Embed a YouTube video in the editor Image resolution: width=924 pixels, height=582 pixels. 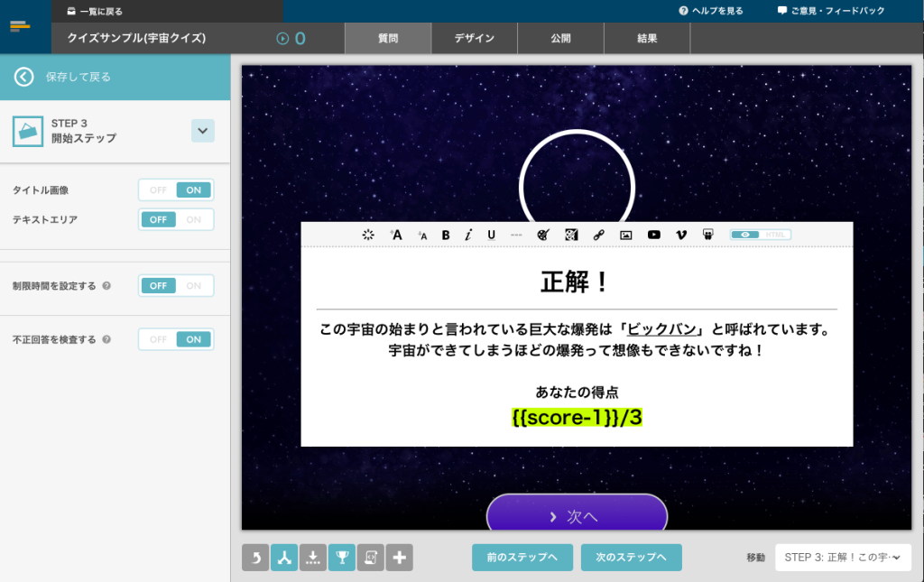[653, 235]
